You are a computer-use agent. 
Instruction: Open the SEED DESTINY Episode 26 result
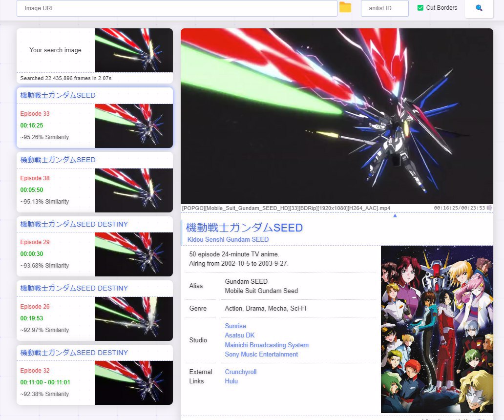pyautogui.click(x=95, y=311)
